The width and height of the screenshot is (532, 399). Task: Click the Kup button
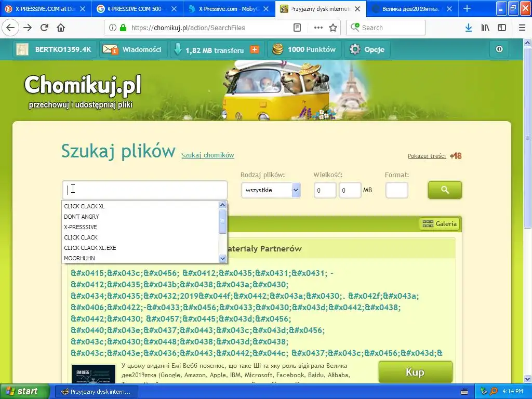[415, 372]
